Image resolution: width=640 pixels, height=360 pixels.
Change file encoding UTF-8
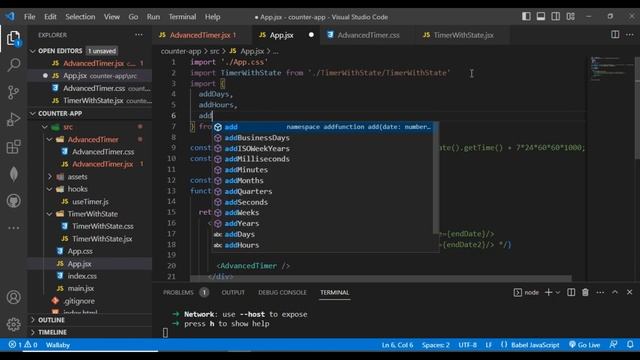point(467,345)
